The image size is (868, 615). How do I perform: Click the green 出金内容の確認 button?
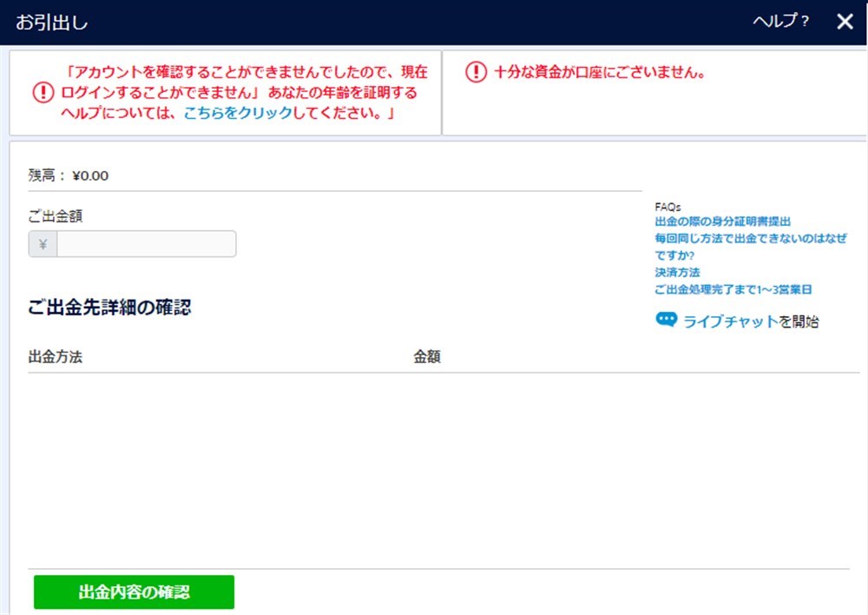(134, 592)
